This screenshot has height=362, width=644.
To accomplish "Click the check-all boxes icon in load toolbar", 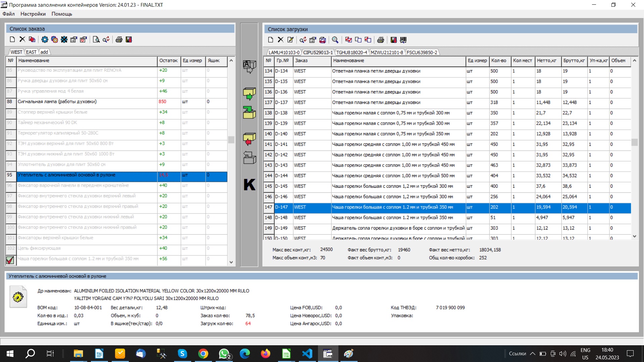I will pos(348,40).
